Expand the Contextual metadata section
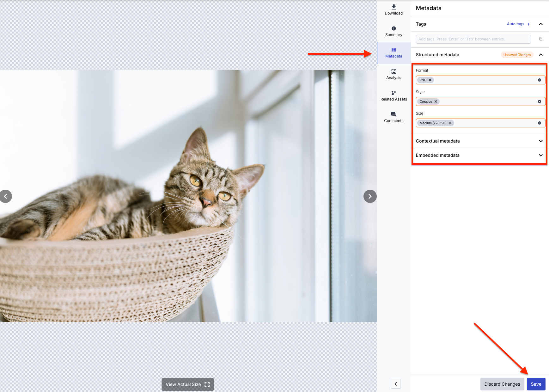 pyautogui.click(x=541, y=141)
